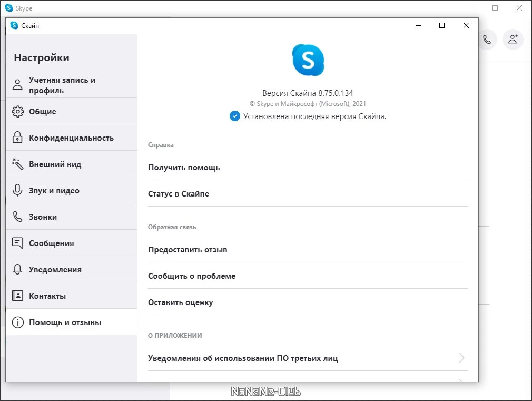
Task: Switch to the Общие settings tab
Action: point(72,111)
